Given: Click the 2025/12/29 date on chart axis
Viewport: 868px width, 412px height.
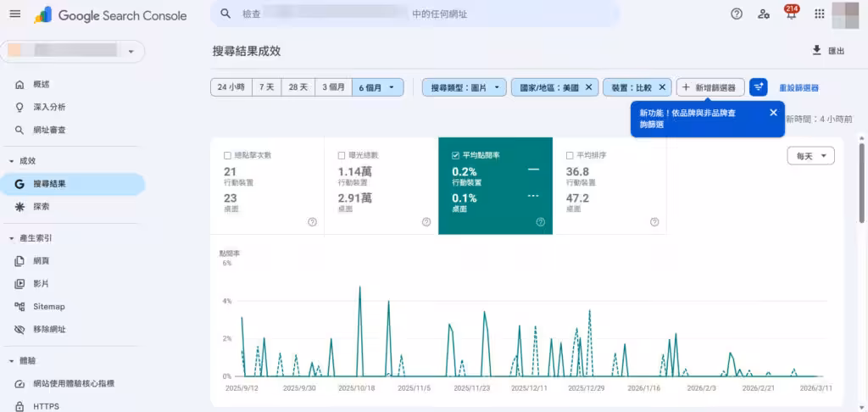Looking at the screenshot, I should coord(587,388).
